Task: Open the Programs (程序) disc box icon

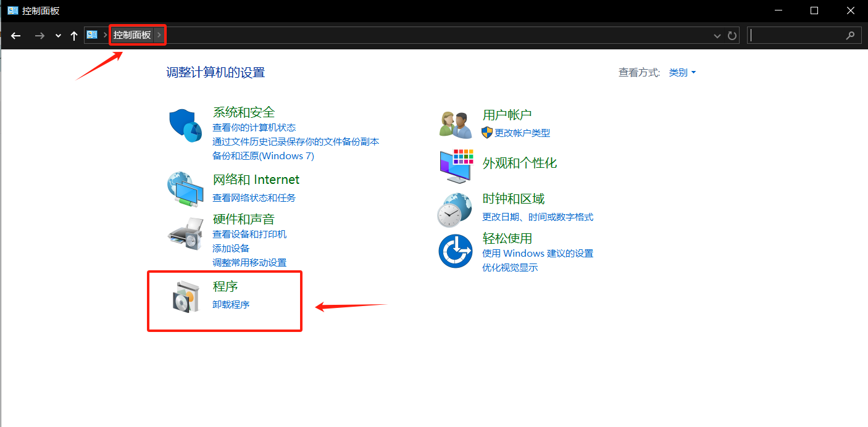Action: coord(185,297)
